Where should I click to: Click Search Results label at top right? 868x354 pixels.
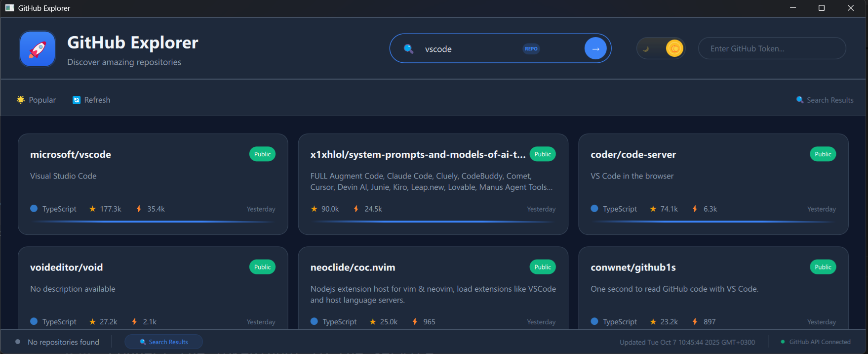click(830, 100)
